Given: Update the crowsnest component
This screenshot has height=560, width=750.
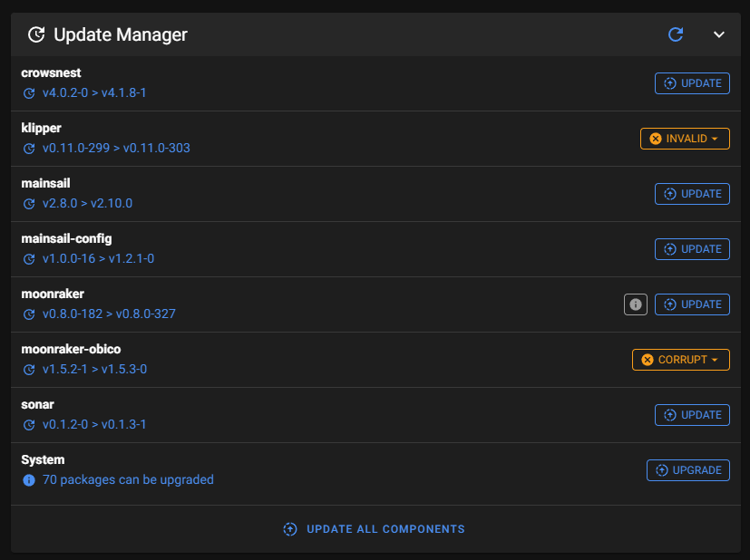Looking at the screenshot, I should 692,83.
